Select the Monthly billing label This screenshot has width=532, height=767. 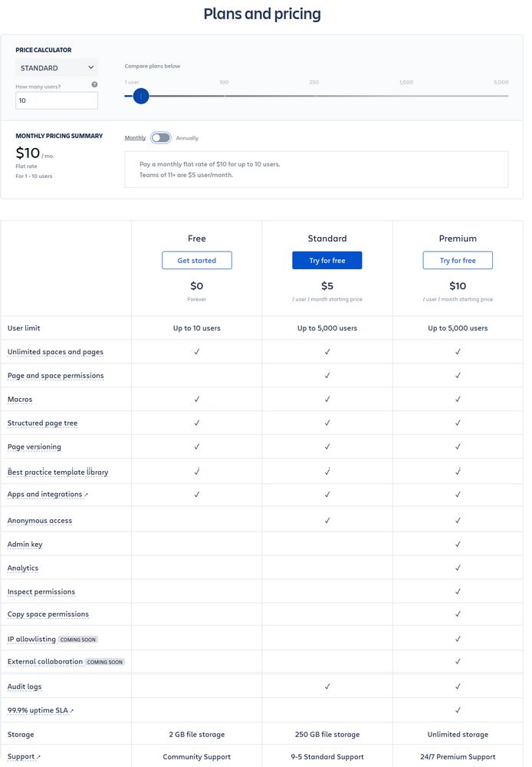tap(135, 138)
